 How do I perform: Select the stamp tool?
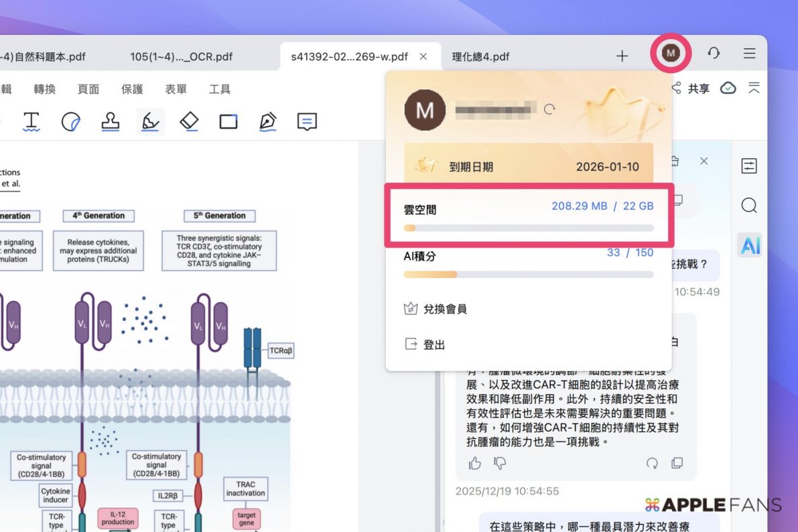coord(111,121)
